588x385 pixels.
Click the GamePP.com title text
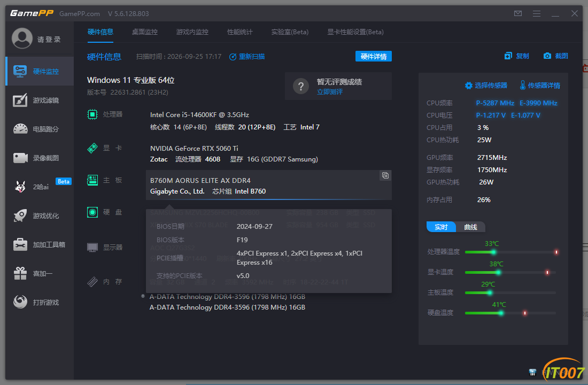coord(80,14)
